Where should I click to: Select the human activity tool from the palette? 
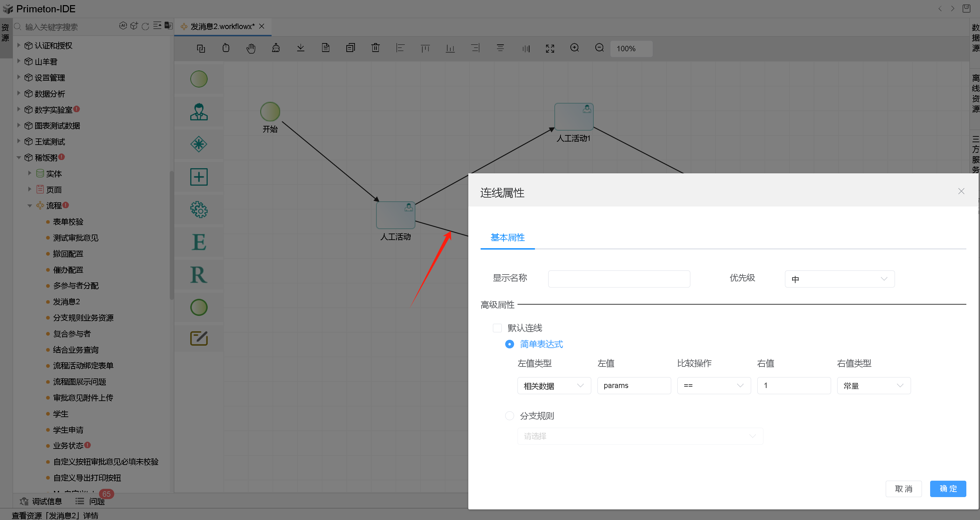[x=198, y=111]
